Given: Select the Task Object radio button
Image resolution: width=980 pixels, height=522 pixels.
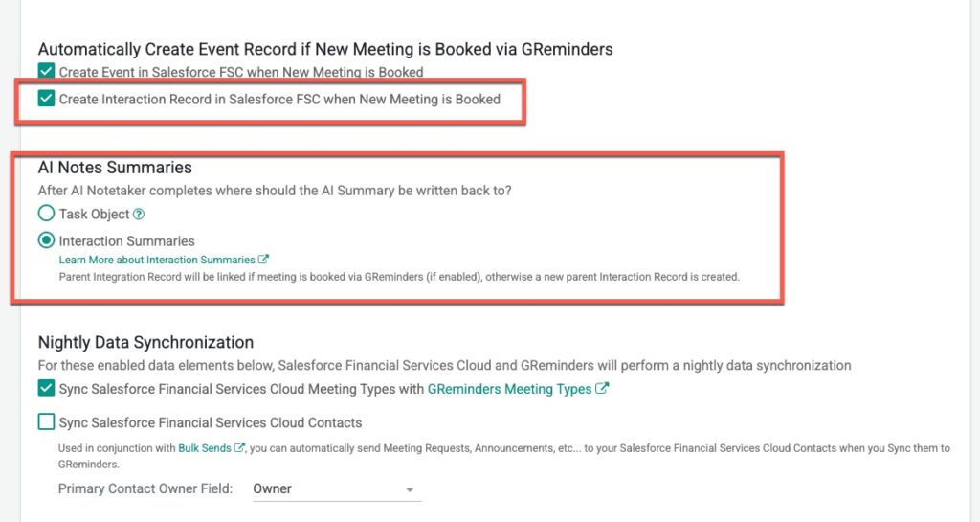Looking at the screenshot, I should (x=46, y=214).
